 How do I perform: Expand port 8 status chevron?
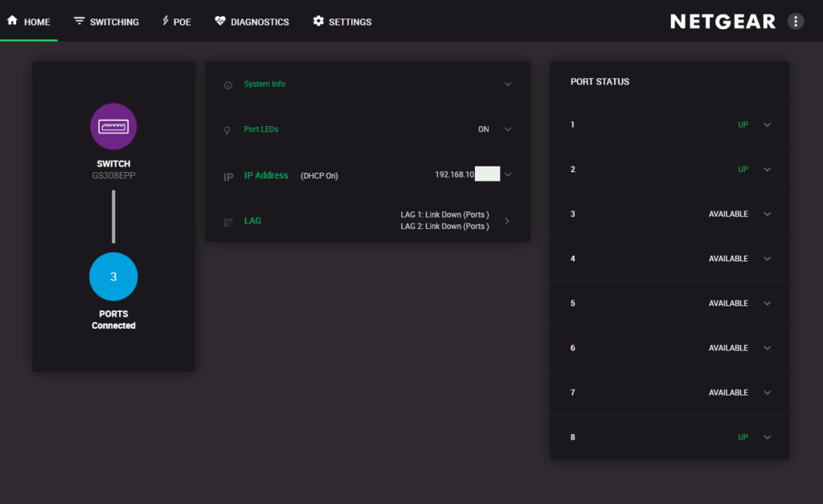click(x=768, y=437)
